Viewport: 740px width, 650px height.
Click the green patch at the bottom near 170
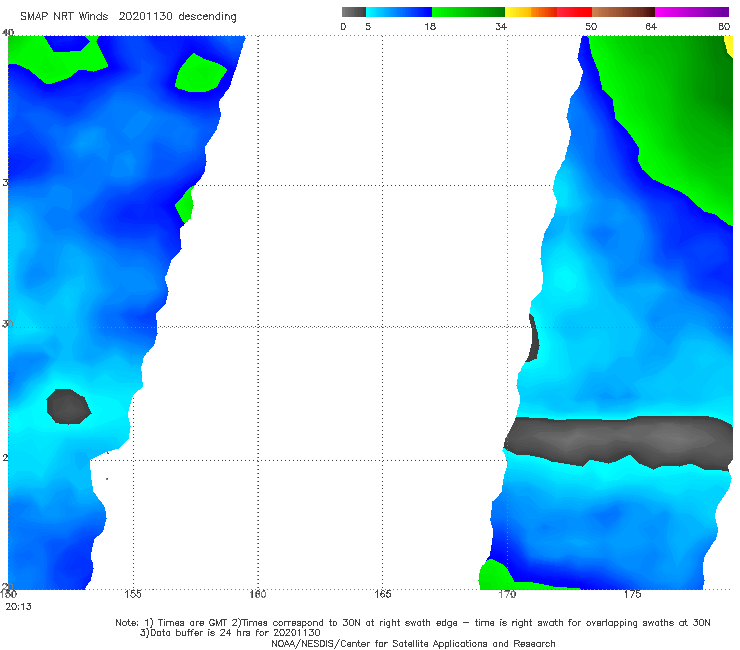(x=495, y=576)
